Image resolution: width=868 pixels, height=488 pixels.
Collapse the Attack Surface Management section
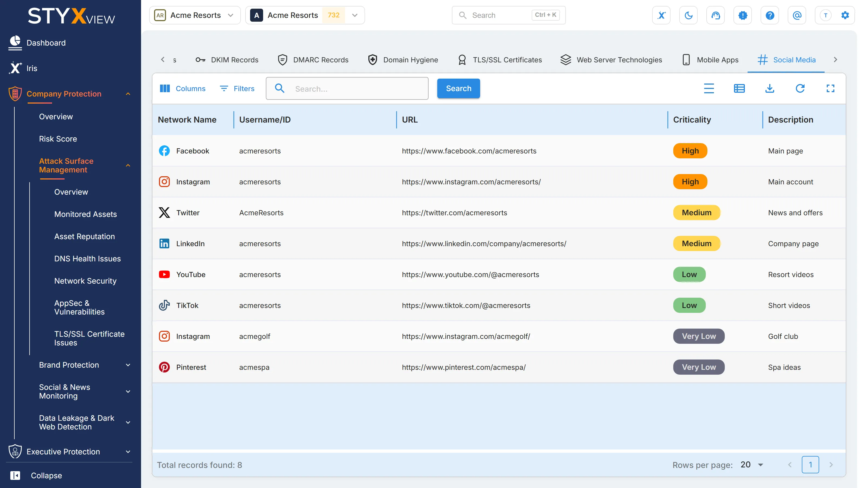[85, 165]
